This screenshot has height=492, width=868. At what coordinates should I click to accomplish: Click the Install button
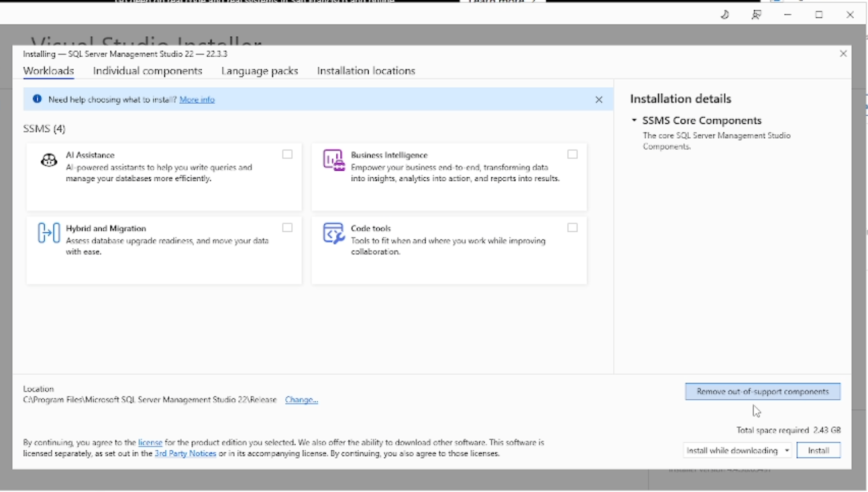(x=818, y=451)
